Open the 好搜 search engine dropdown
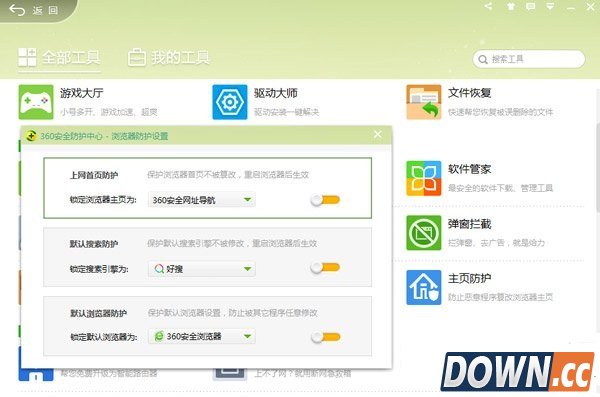The height and width of the screenshot is (397, 600). (202, 269)
